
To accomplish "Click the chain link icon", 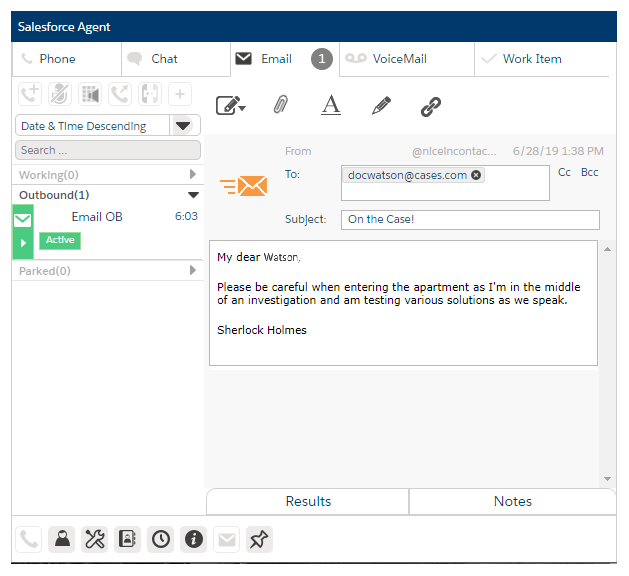I will tap(431, 107).
